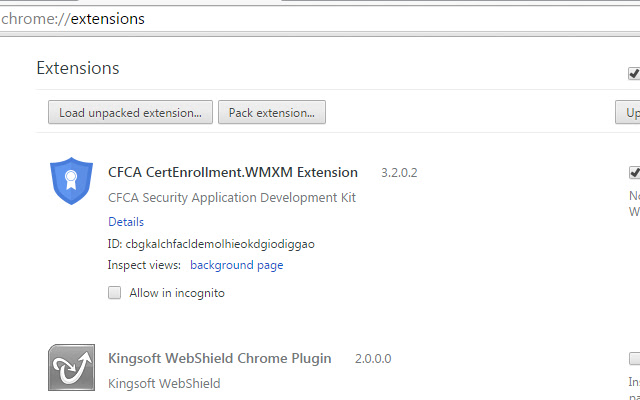This screenshot has height=400, width=640.
Task: Click the chrome://extensions address bar
Action: 320,19
